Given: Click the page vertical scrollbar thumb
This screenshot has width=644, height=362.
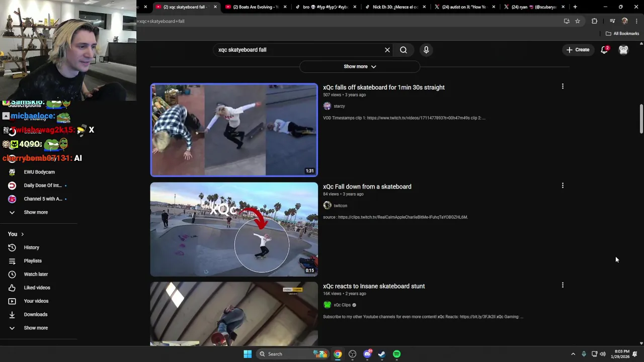Looking at the screenshot, I should pyautogui.click(x=641, y=119).
